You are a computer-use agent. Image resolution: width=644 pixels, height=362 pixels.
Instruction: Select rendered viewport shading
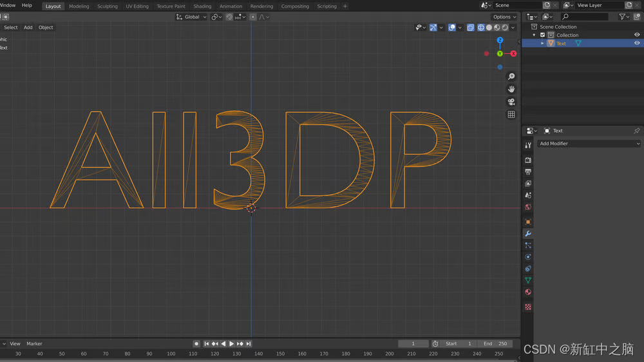pyautogui.click(x=505, y=28)
